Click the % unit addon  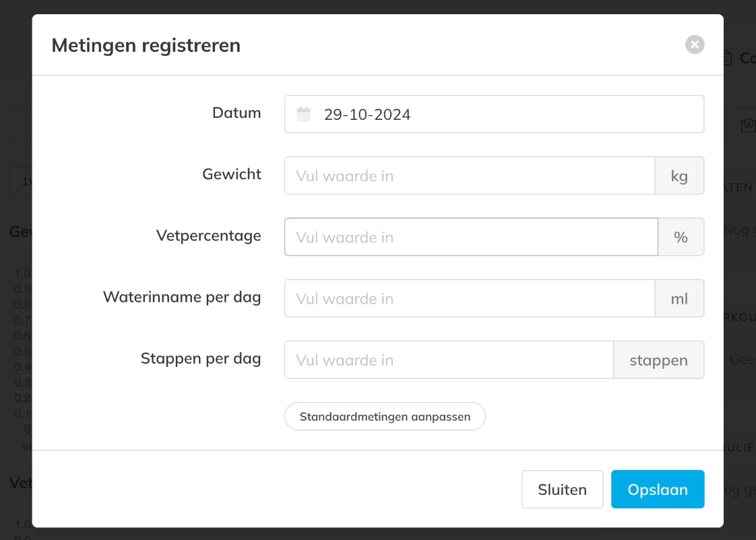coord(681,237)
